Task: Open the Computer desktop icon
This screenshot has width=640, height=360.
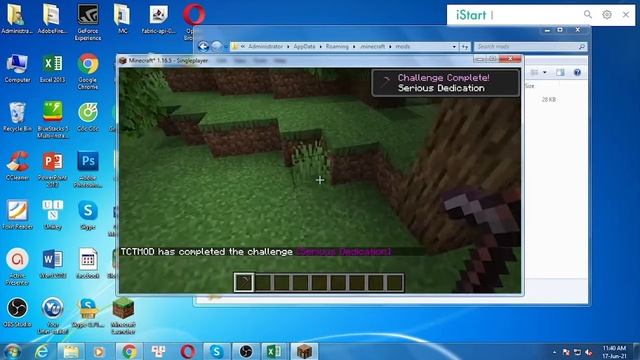Action: pyautogui.click(x=17, y=69)
